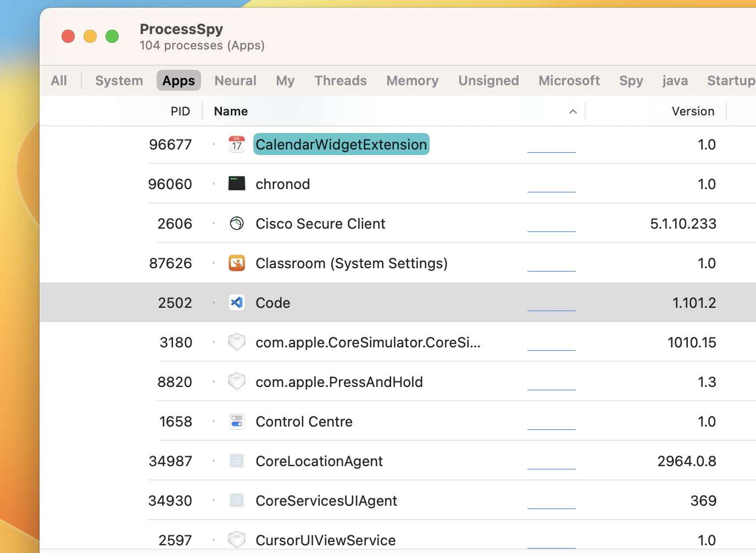Select the Code process row
756x553 pixels.
point(385,302)
